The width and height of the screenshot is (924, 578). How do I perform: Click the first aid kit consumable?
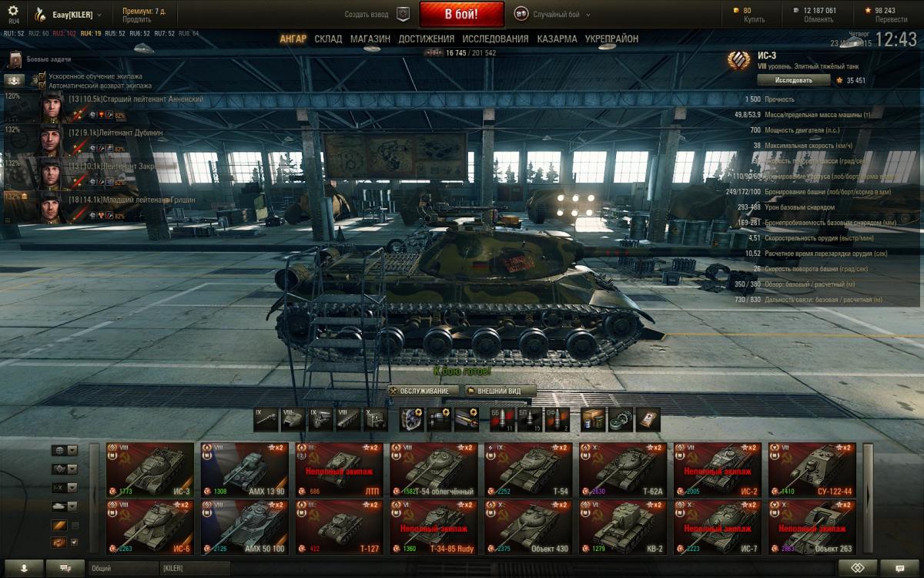(x=648, y=420)
